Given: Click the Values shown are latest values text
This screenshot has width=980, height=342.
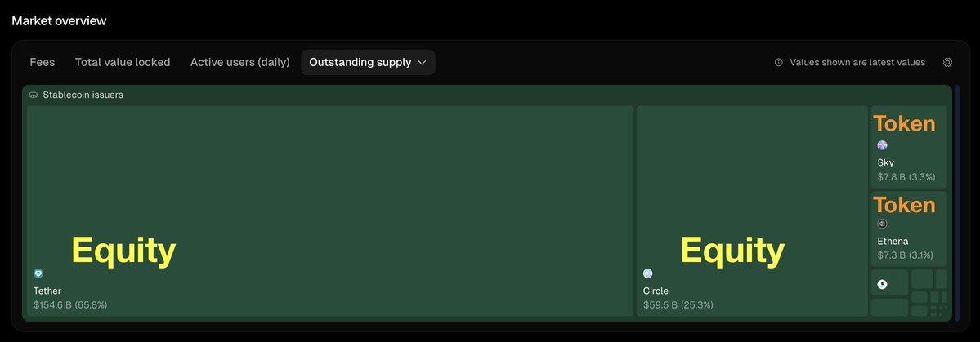Looking at the screenshot, I should pos(857,62).
